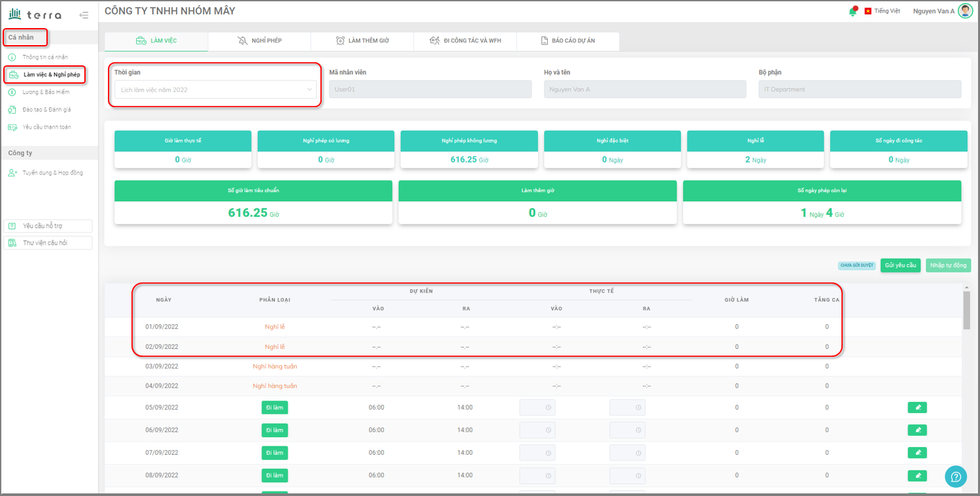The width and height of the screenshot is (980, 496).
Task: Switch to the BÁO CÁO DỰ ÁN tab
Action: click(568, 41)
